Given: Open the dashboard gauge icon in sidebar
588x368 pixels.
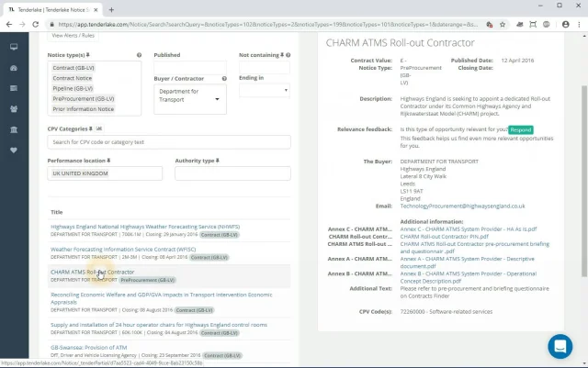Looking at the screenshot, I should point(13,67).
